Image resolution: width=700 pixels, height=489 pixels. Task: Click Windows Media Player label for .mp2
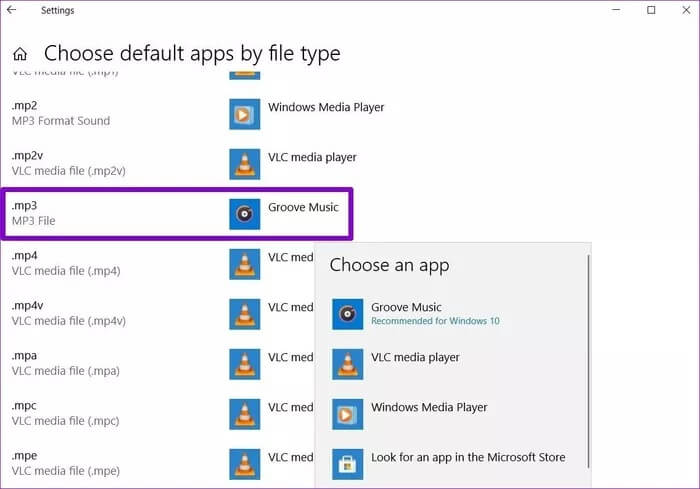[x=326, y=108]
